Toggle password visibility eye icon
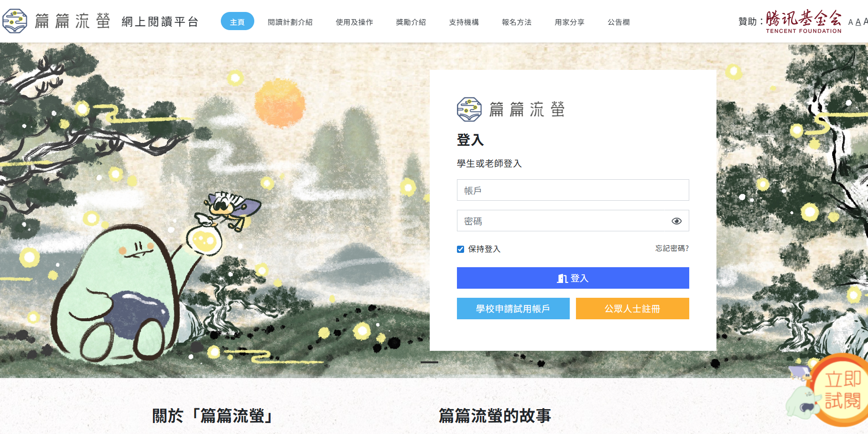 click(676, 221)
